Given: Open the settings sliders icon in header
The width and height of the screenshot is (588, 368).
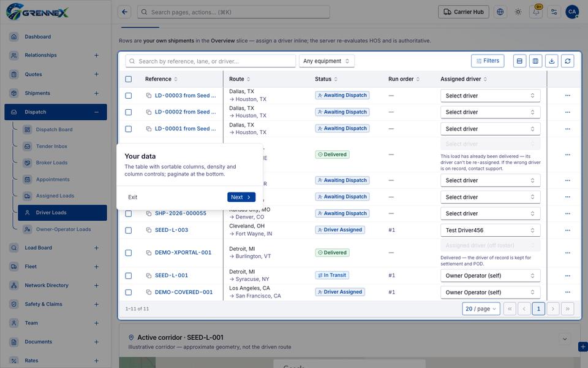Looking at the screenshot, I should [554, 12].
